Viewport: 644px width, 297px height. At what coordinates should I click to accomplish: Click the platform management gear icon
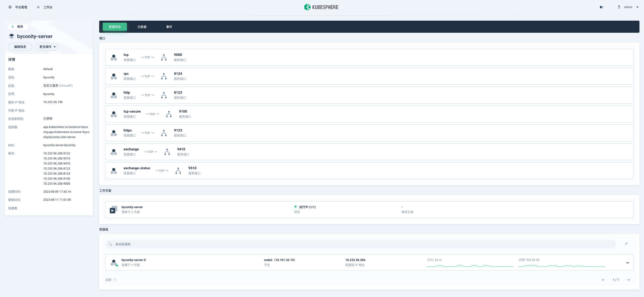pos(10,7)
